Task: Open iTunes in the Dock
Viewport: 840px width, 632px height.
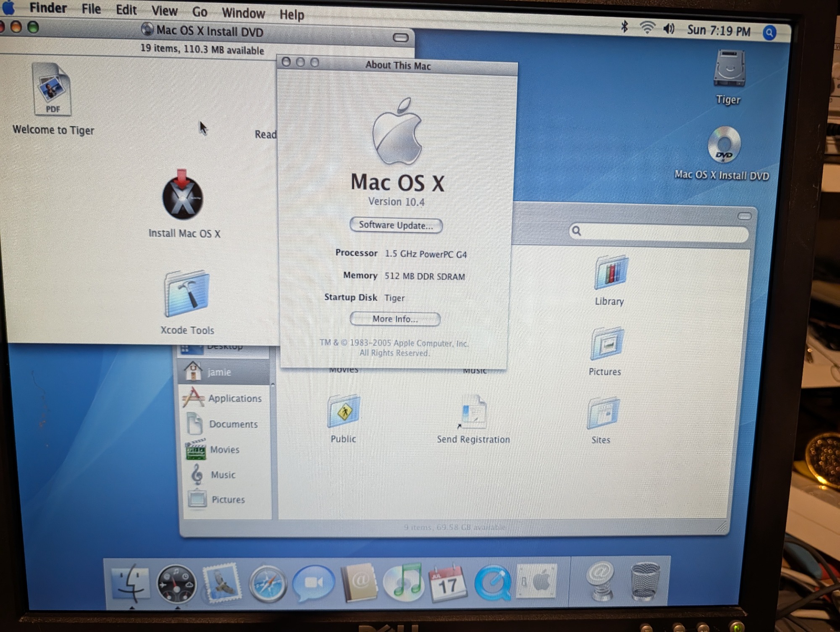Action: (403, 583)
